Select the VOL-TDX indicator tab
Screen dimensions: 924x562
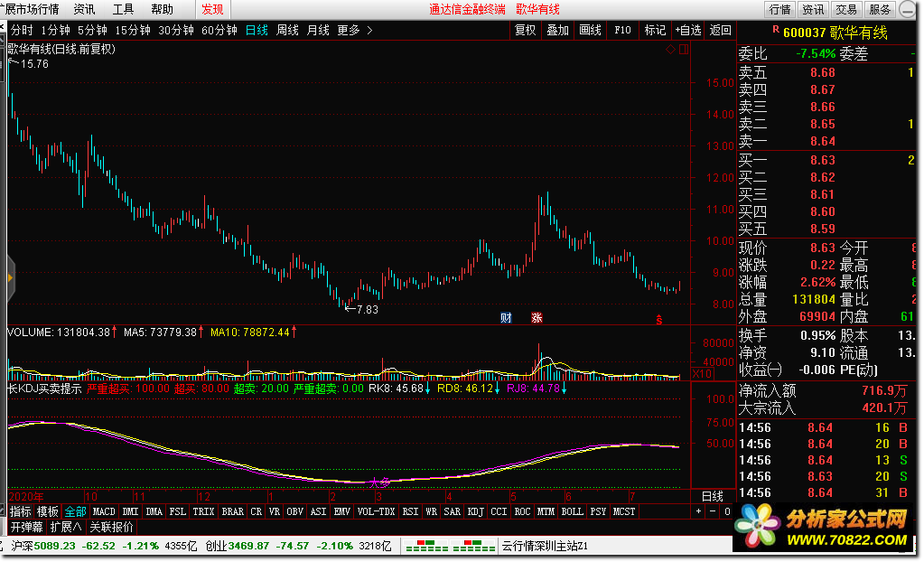coord(376,511)
